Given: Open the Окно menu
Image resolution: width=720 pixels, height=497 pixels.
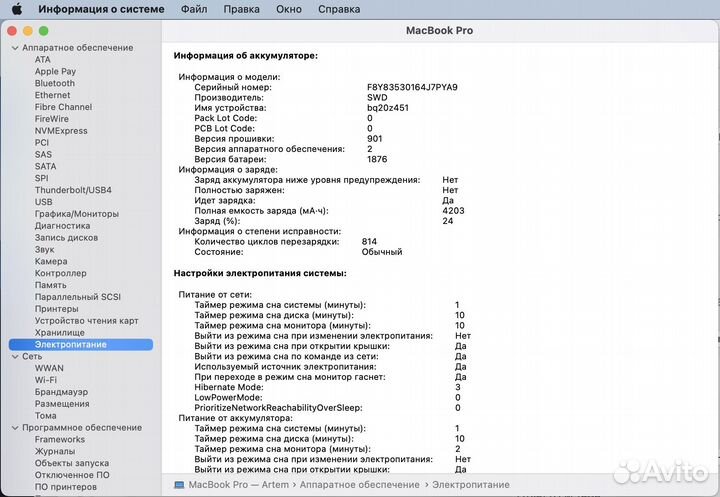Looking at the screenshot, I should (289, 9).
